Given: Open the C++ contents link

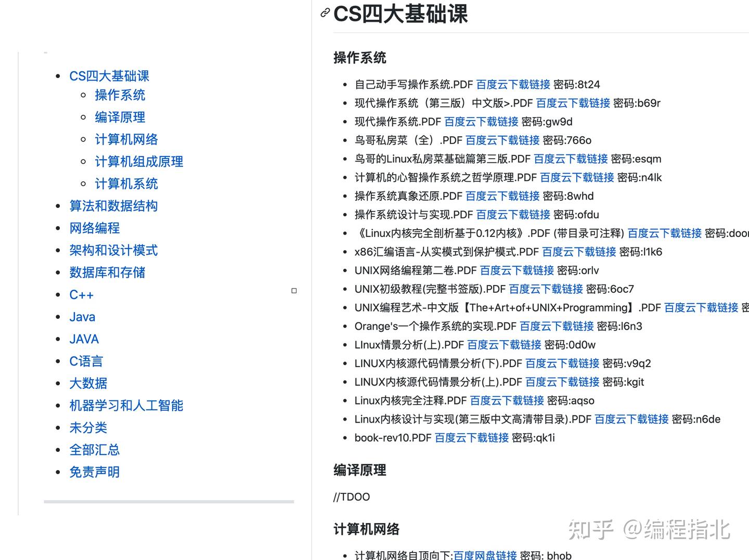Looking at the screenshot, I should click(x=82, y=295).
